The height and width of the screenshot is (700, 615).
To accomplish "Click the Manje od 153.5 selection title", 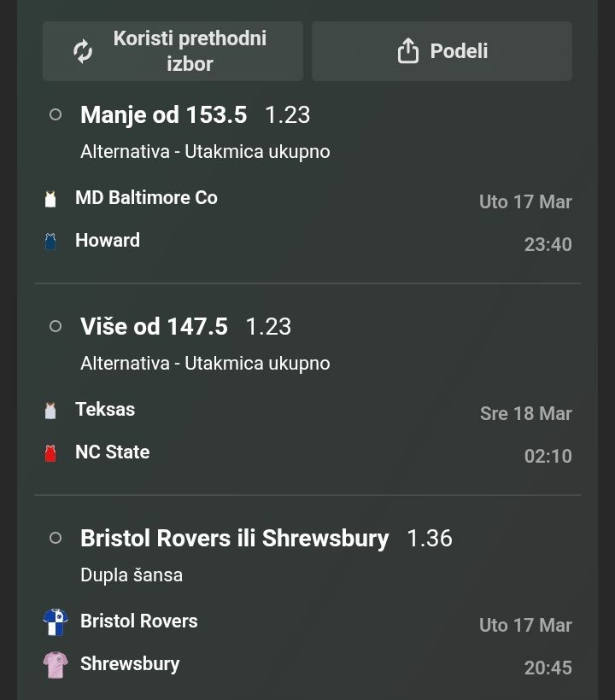I will (x=163, y=114).
